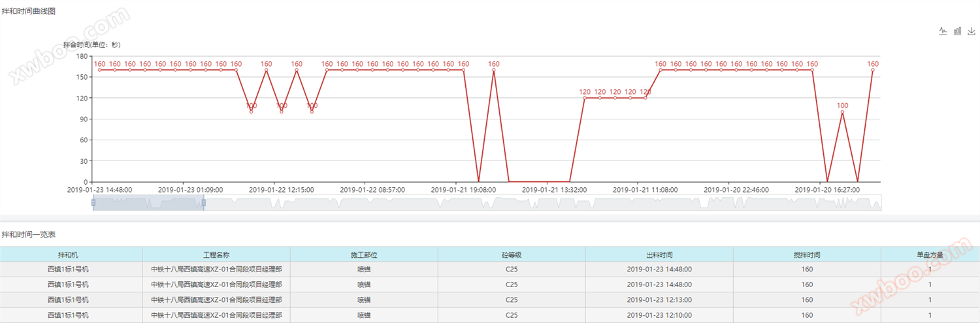Click right handle of data zoom slider
The height and width of the screenshot is (323, 980).
[x=204, y=203]
